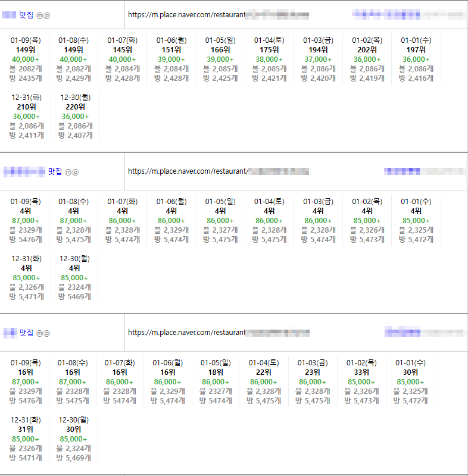The width and height of the screenshot is (468, 476).
Task: Click the circled p icon in second row
Action: pyautogui.click(x=76, y=172)
